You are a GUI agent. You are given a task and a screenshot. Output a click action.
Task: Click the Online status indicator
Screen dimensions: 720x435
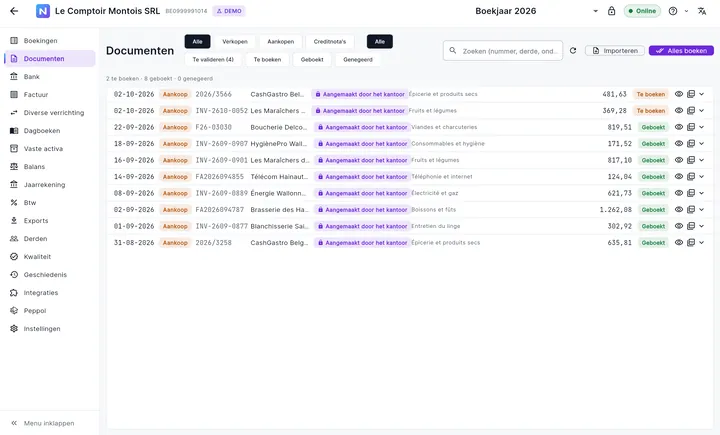point(642,11)
